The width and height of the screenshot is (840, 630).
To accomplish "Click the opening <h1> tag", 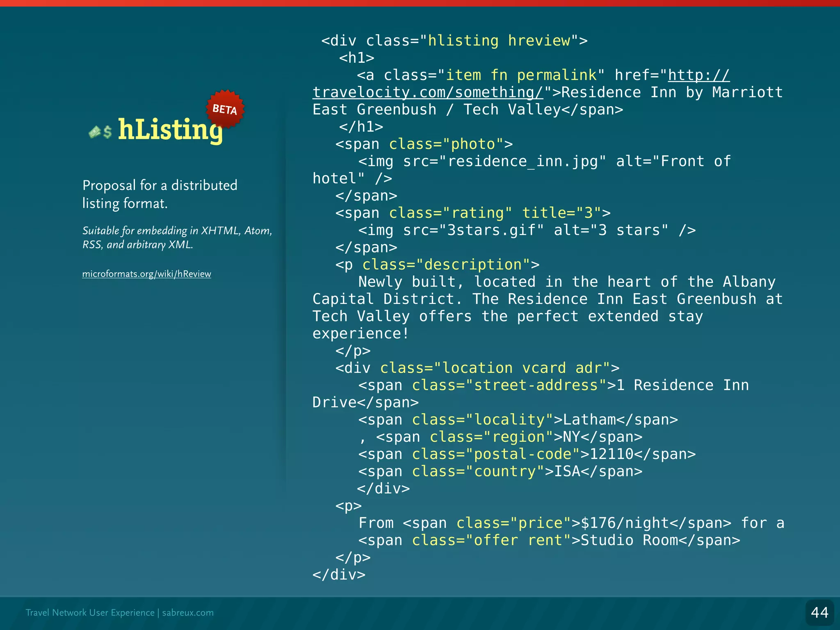I will pyautogui.click(x=356, y=58).
